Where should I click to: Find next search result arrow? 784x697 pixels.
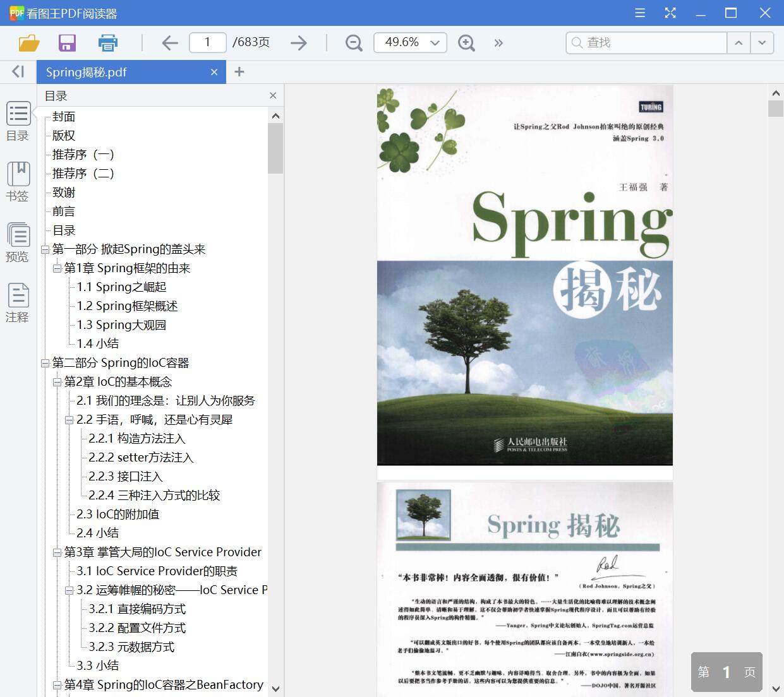[762, 42]
